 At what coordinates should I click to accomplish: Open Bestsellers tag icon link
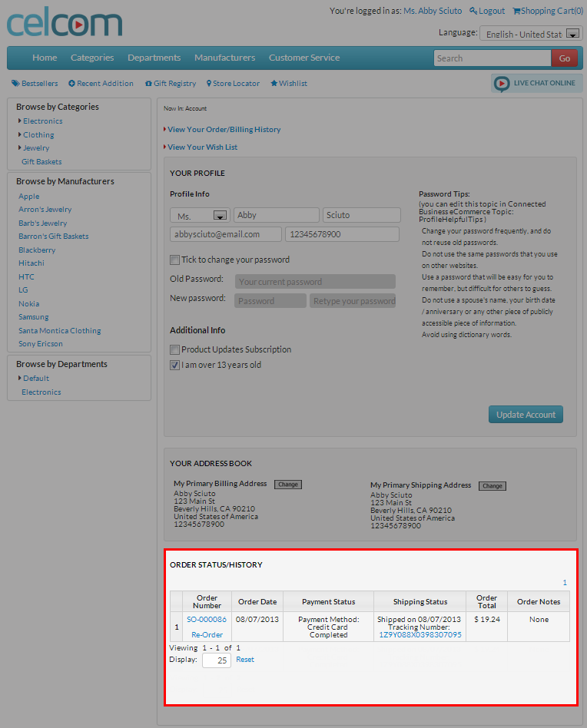point(15,83)
